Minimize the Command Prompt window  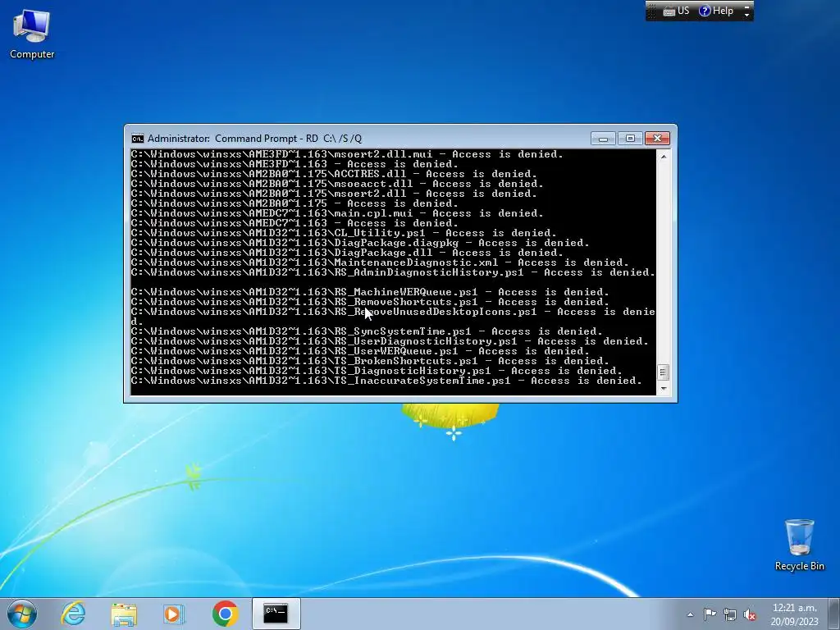(x=603, y=139)
